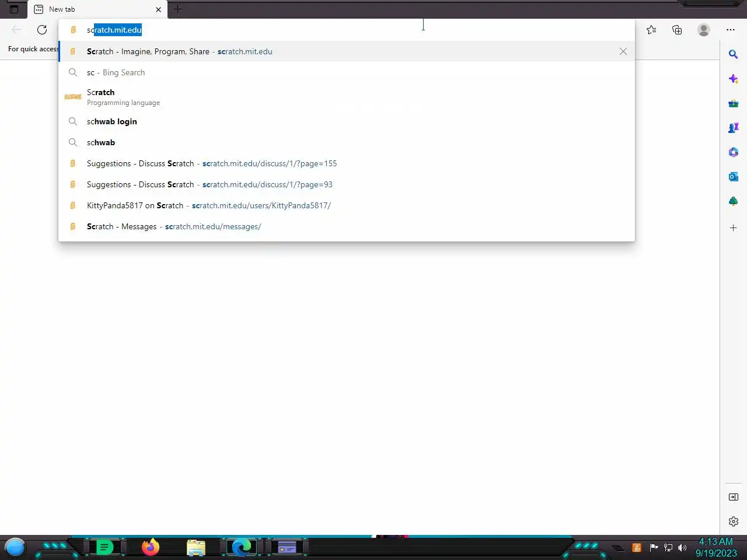This screenshot has width=747, height=560.
Task: Open Suggestions Discuss Scratch page=155 entry
Action: coord(347,163)
